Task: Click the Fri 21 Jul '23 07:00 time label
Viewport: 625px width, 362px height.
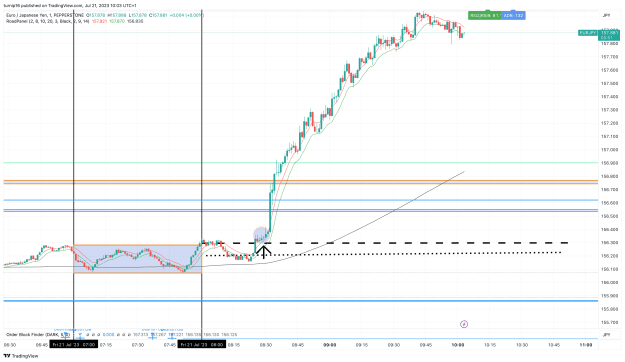Action: pyautogui.click(x=73, y=344)
